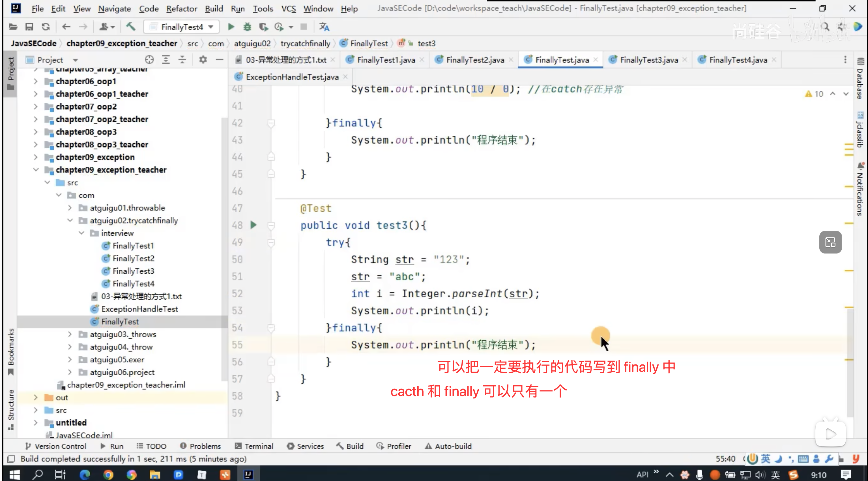Run test3 via gutter run arrow
Screen dimensions: 868x481
253,225
